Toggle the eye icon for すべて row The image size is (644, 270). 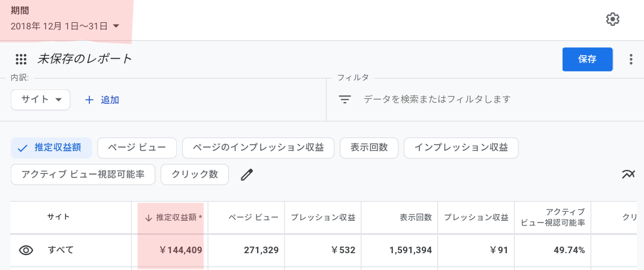(x=26, y=250)
